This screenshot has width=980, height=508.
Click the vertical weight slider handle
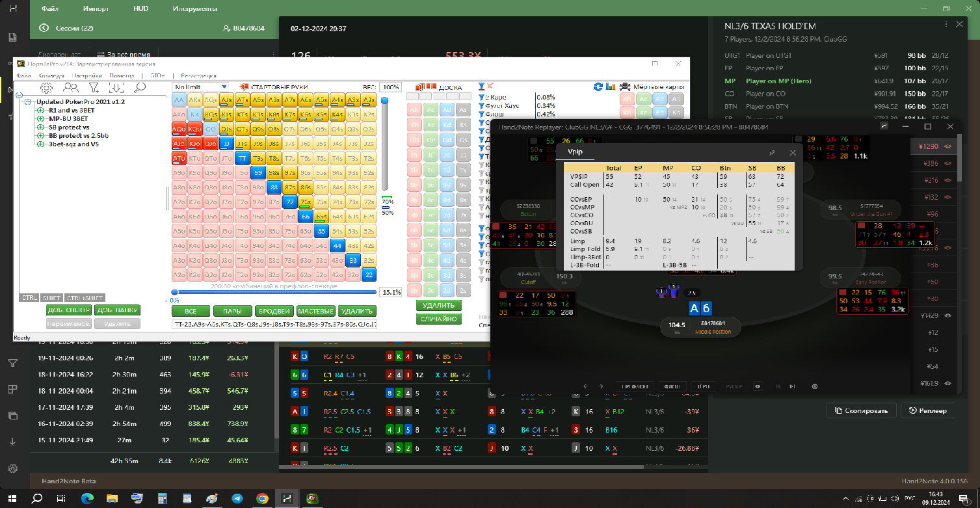coord(385,100)
